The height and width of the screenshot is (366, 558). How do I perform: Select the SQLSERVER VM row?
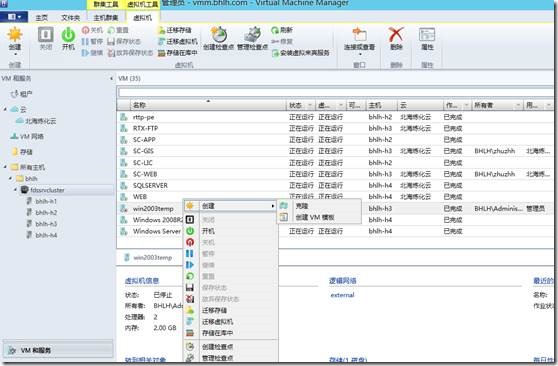coord(335,185)
